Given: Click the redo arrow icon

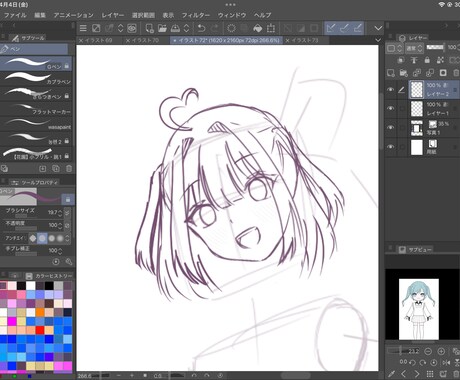Looking at the screenshot, I should [x=215, y=28].
